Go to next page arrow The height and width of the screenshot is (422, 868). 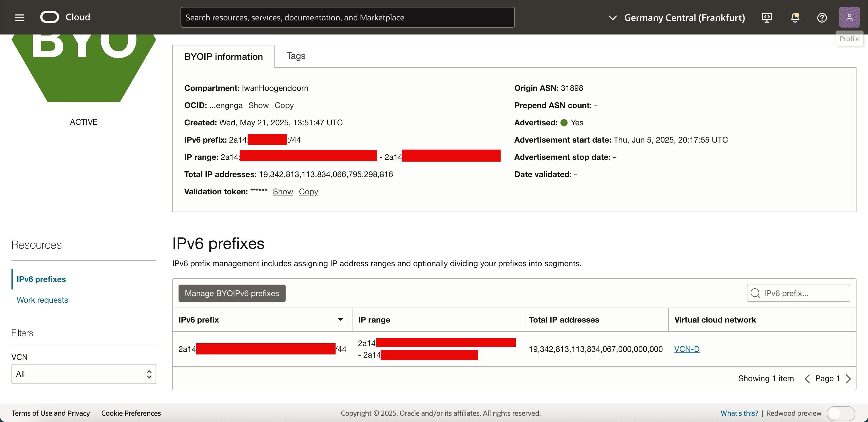848,379
